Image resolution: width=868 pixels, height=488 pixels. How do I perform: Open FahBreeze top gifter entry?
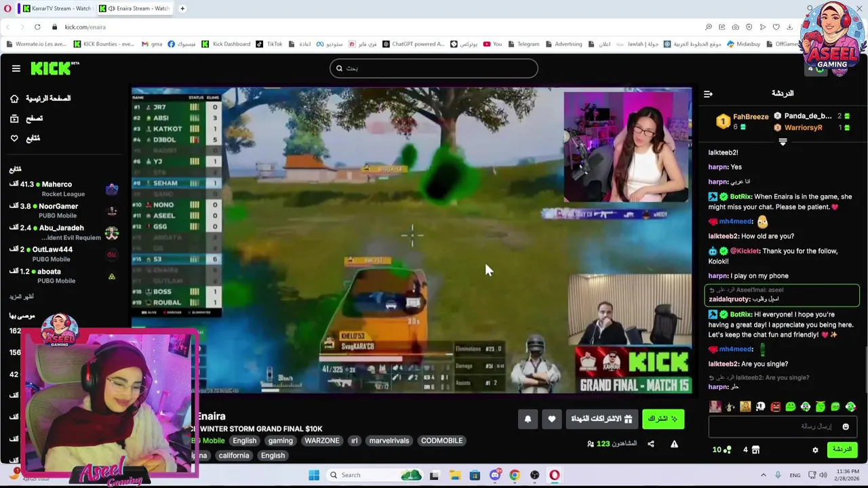click(x=744, y=121)
